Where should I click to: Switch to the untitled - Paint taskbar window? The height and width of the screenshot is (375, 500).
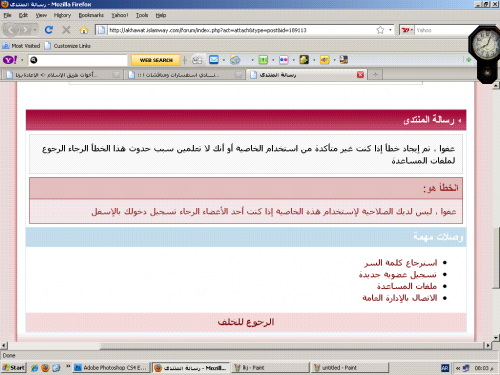coord(350,368)
